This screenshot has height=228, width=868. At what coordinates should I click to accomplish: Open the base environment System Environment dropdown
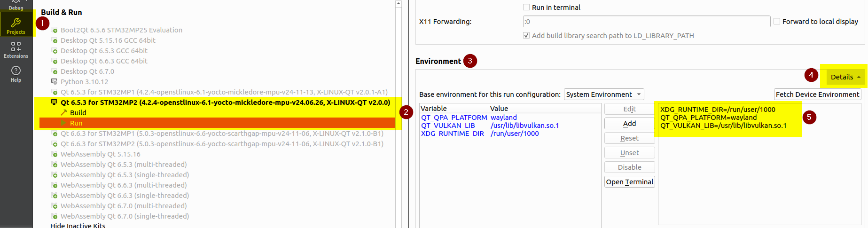[x=604, y=94]
